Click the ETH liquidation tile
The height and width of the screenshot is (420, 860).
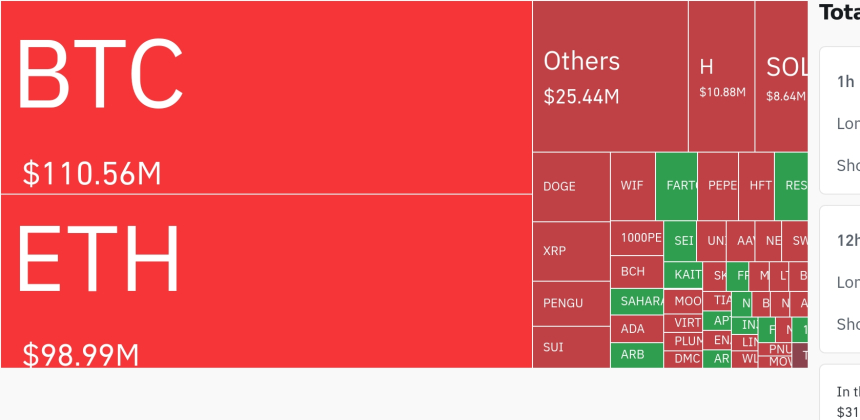(x=266, y=281)
